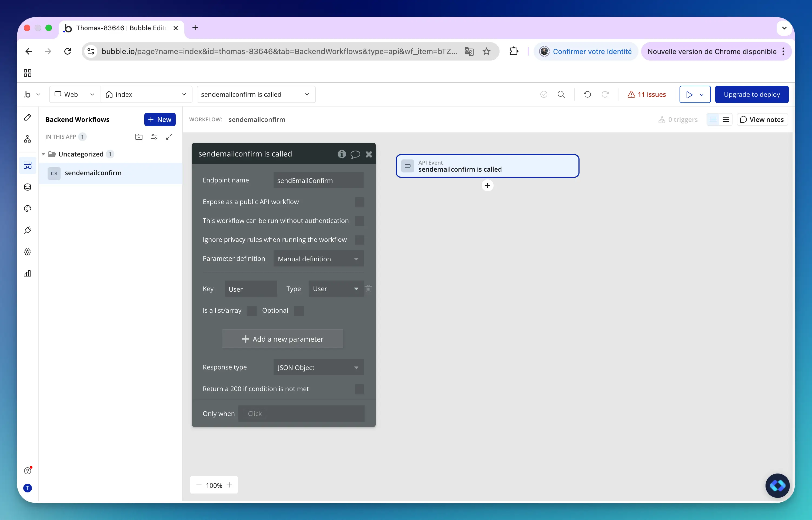Click the Key input field
Image resolution: width=812 pixels, height=520 pixels.
251,289
